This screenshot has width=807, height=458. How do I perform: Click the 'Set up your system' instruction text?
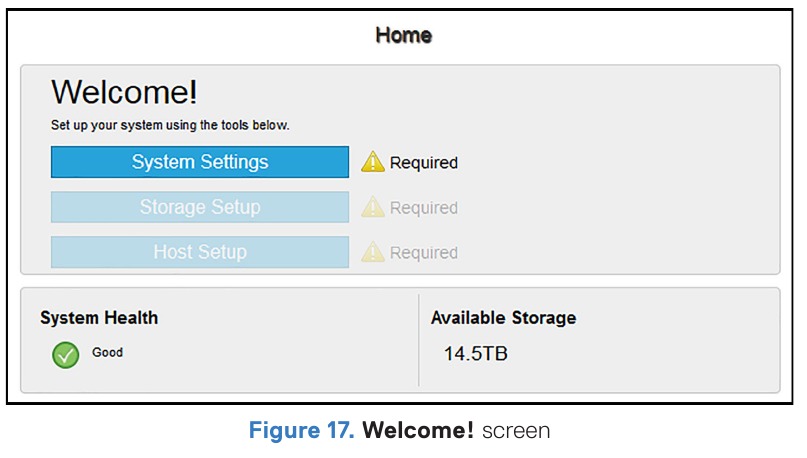(170, 126)
